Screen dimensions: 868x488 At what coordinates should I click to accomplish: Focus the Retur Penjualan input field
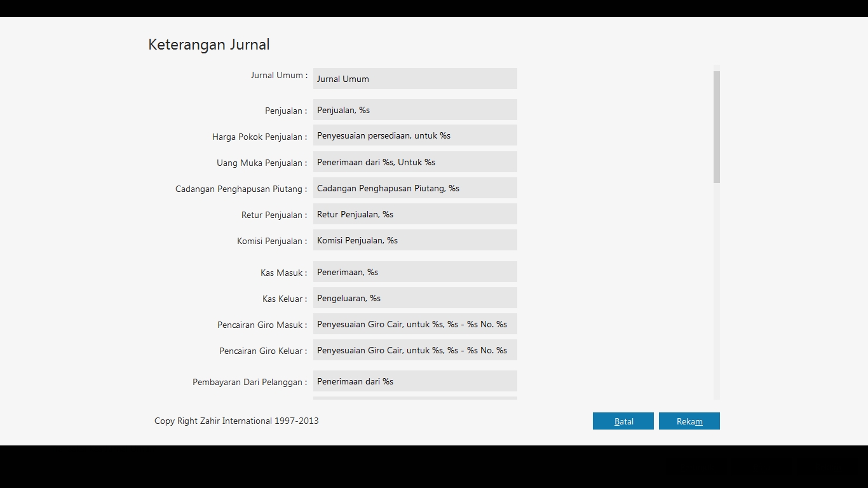pos(415,214)
